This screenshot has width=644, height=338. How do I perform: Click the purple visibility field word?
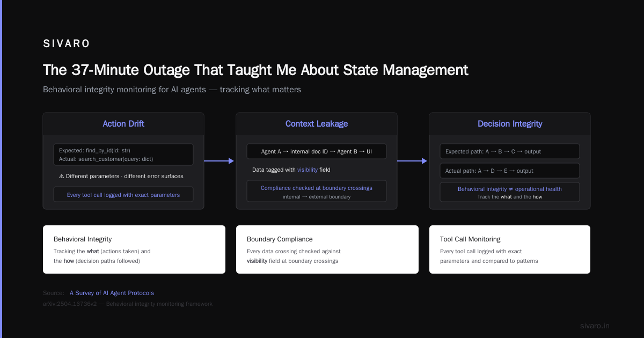pyautogui.click(x=308, y=170)
